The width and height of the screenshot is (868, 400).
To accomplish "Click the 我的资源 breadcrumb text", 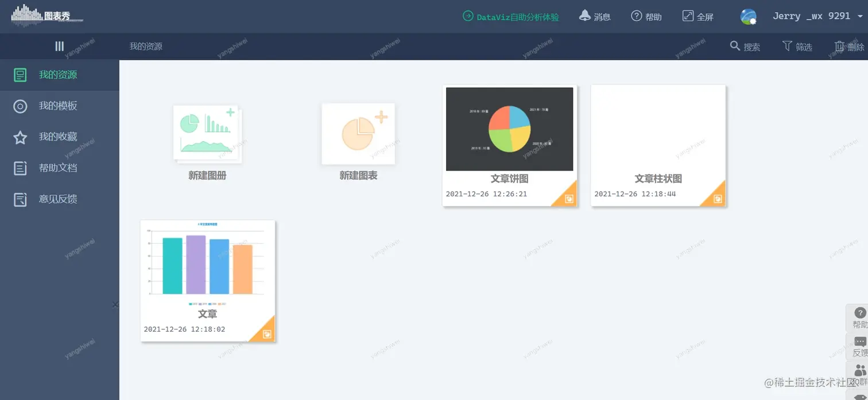I will click(x=146, y=46).
